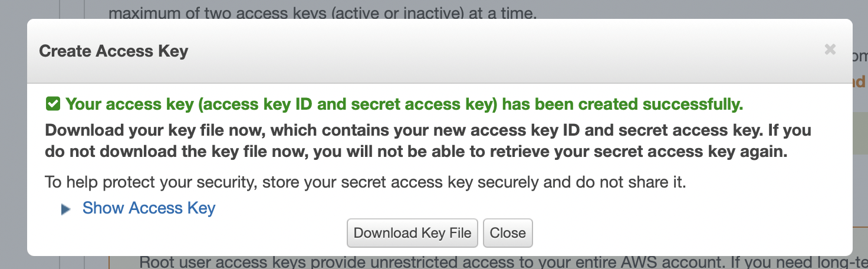The width and height of the screenshot is (868, 269).
Task: Click the bold line starting 'do not download the key file'
Action: coord(416,152)
